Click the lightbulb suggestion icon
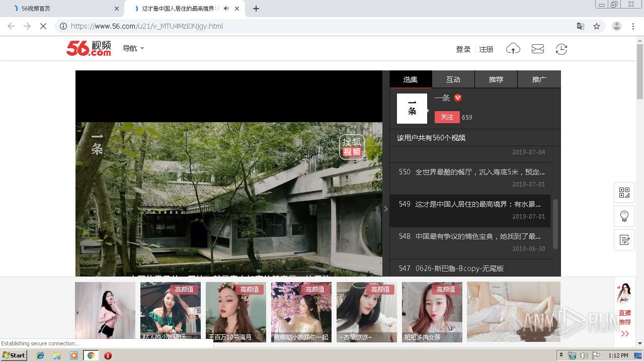Image resolution: width=644 pixels, height=362 pixels. tap(624, 216)
